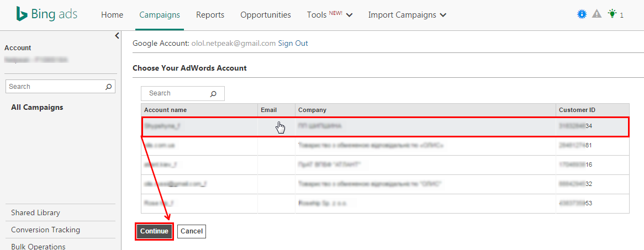
Task: Collapse the left sidebar panel arrow
Action: 117,36
